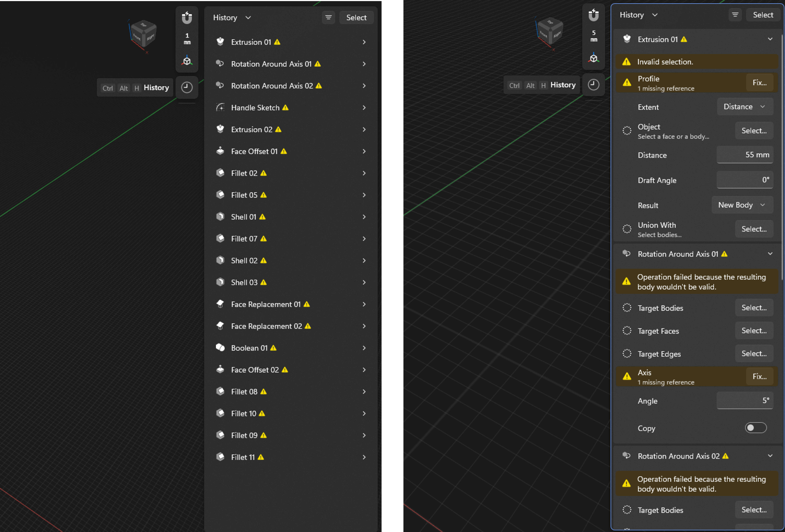785x532 pixels.
Task: Click the filter icon in left History panel
Action: 328,18
